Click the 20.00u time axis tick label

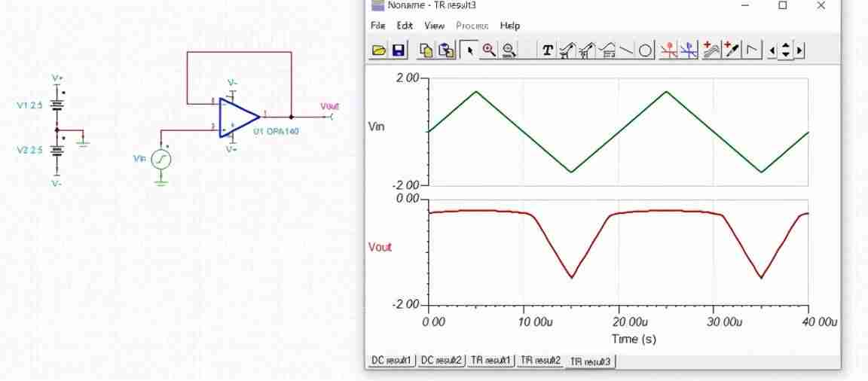631,322
